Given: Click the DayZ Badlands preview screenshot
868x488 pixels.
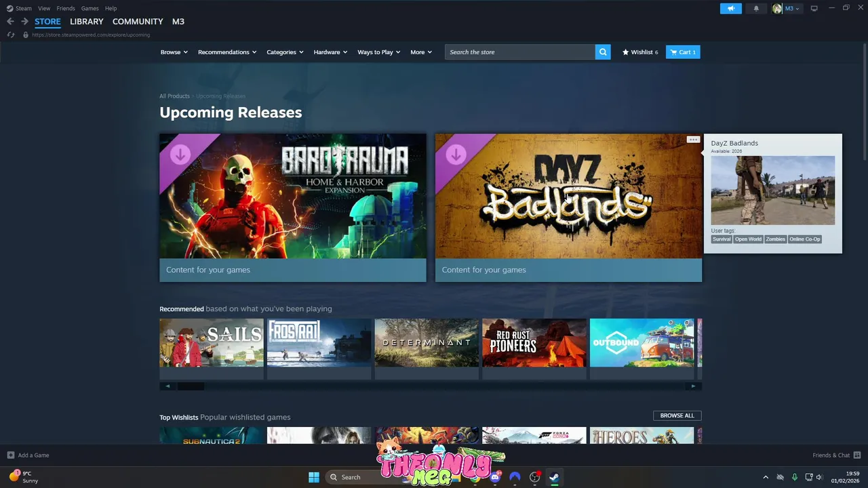Looking at the screenshot, I should 773,190.
